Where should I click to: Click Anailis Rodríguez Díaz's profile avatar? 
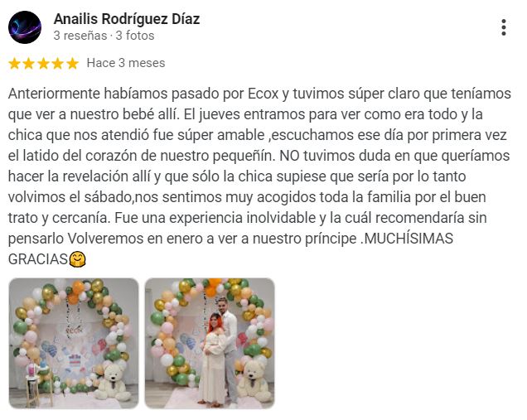(x=25, y=27)
